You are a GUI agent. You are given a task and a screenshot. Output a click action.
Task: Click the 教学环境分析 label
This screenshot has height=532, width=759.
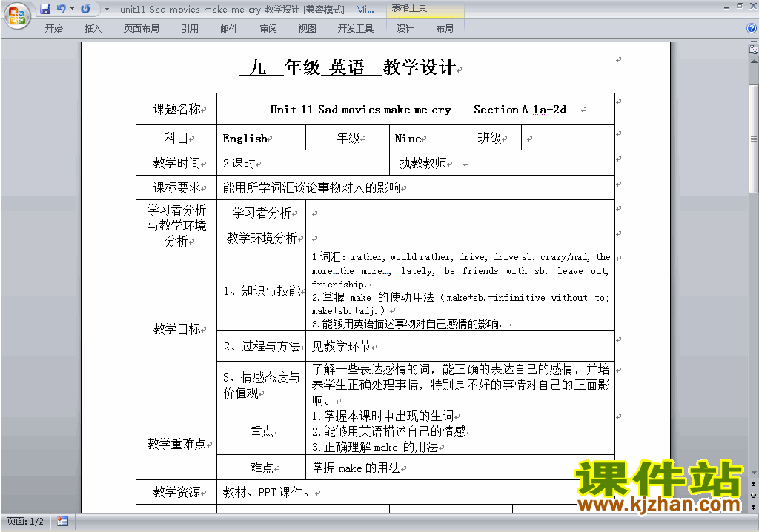[x=262, y=238]
